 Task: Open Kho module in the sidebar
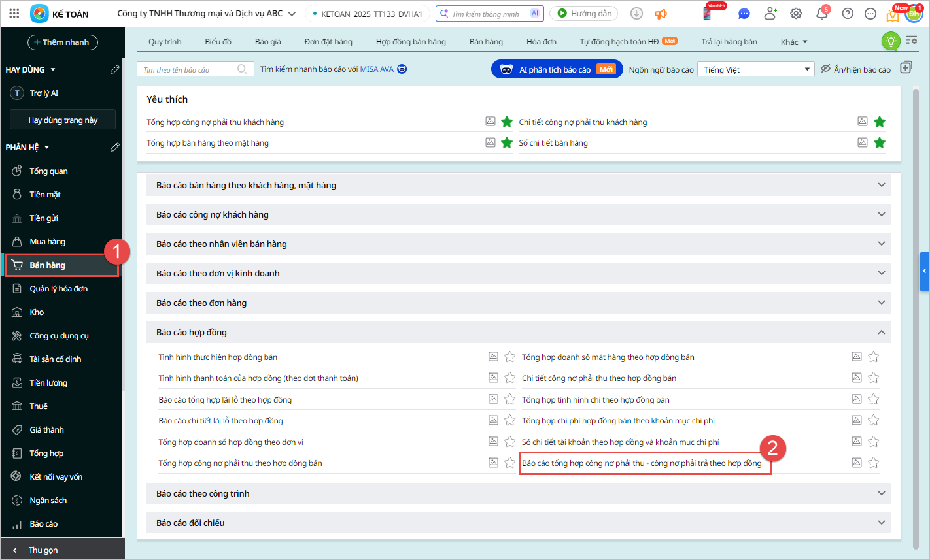coord(37,312)
